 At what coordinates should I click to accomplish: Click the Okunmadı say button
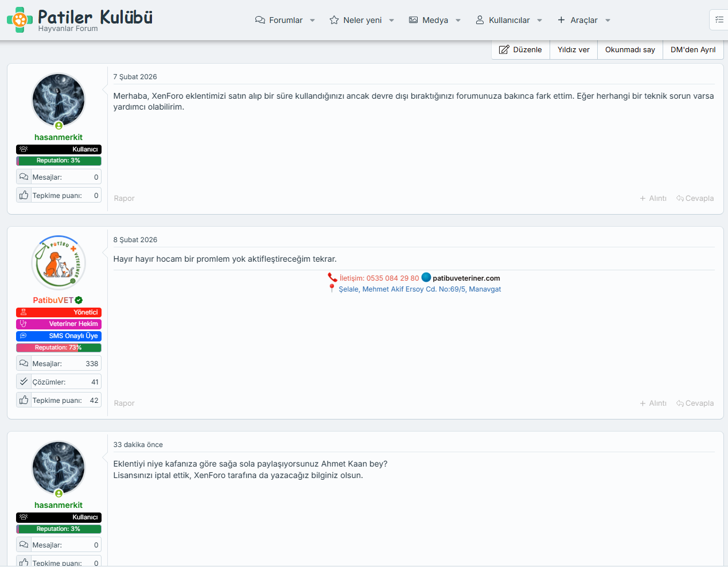tap(630, 49)
